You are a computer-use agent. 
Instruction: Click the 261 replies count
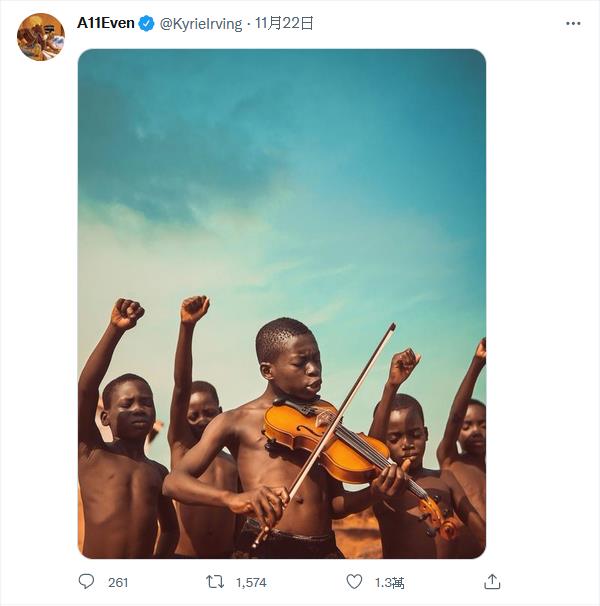pyautogui.click(x=117, y=582)
